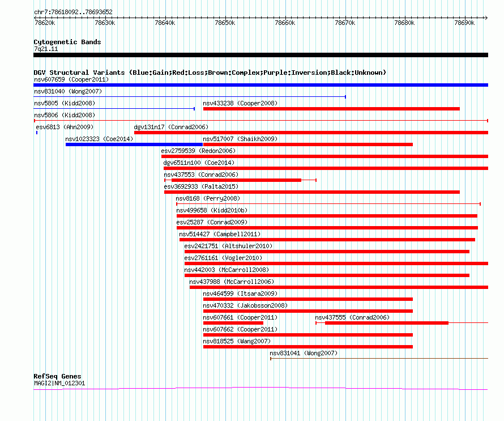Screen dimensions: 504x421
Task: Open variant nsv499658 (Kidd2010b) label
Action: click(x=212, y=210)
